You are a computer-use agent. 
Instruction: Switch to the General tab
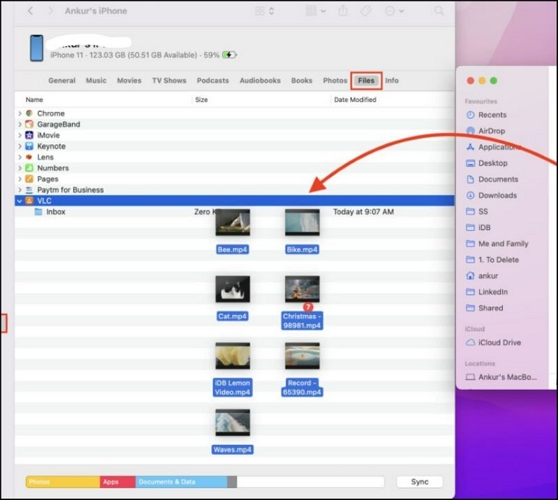pyautogui.click(x=62, y=80)
